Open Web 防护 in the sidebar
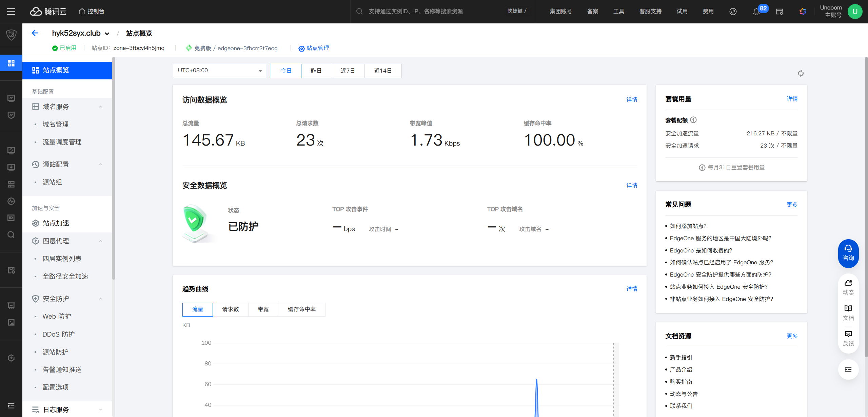Viewport: 868px width, 417px height. point(57,316)
